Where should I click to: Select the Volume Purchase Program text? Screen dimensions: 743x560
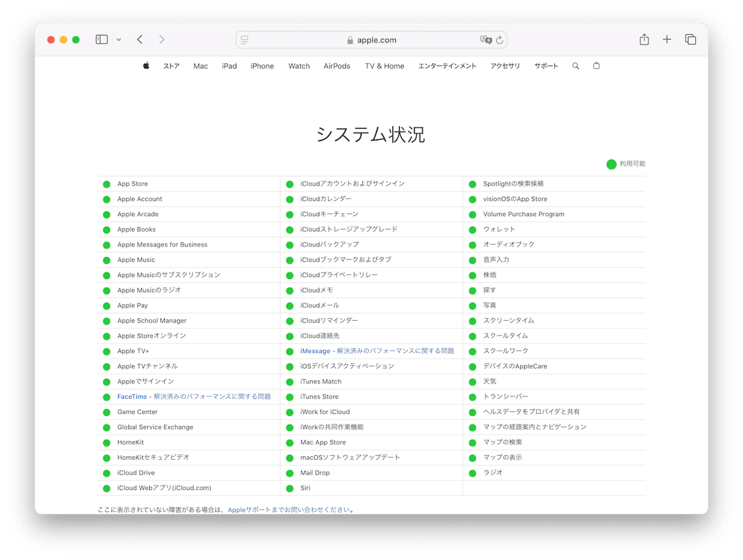point(524,214)
